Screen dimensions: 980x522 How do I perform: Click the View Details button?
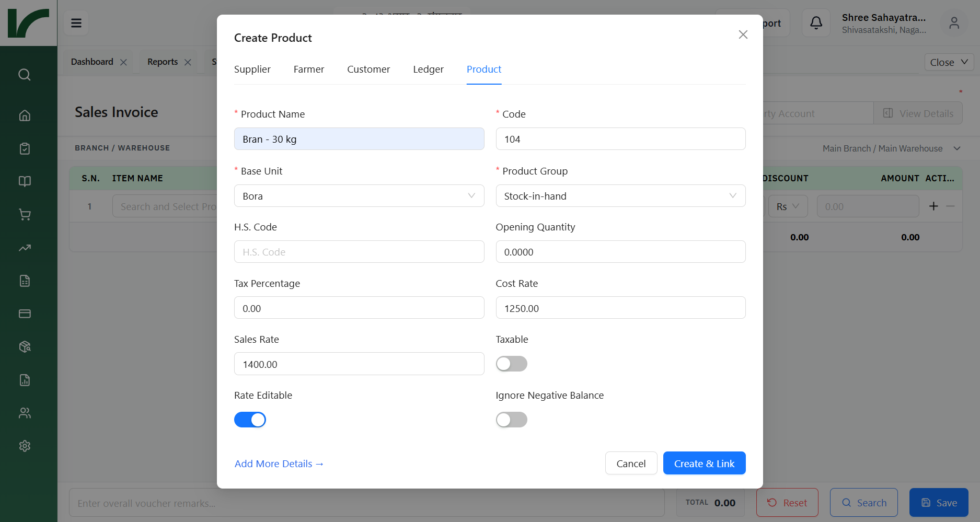(918, 113)
